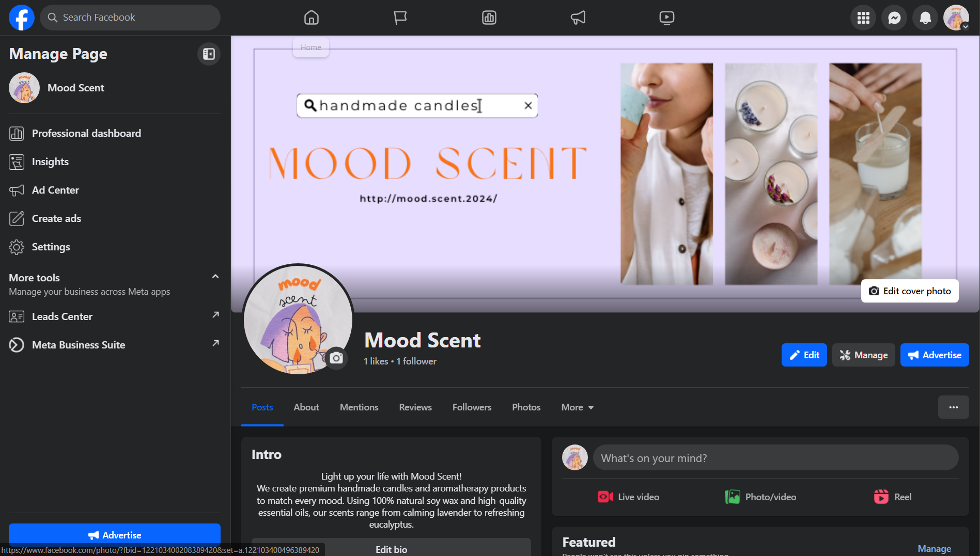Select the About tab

pyautogui.click(x=306, y=407)
